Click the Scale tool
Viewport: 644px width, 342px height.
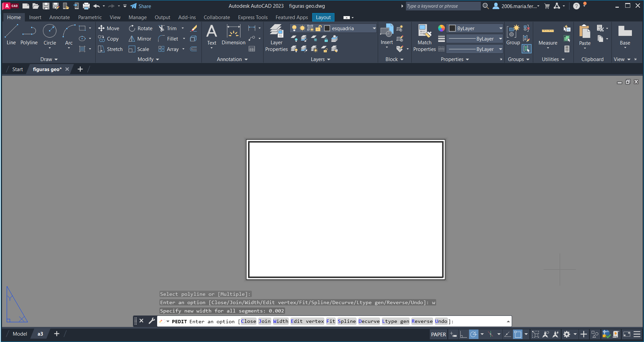coord(139,49)
